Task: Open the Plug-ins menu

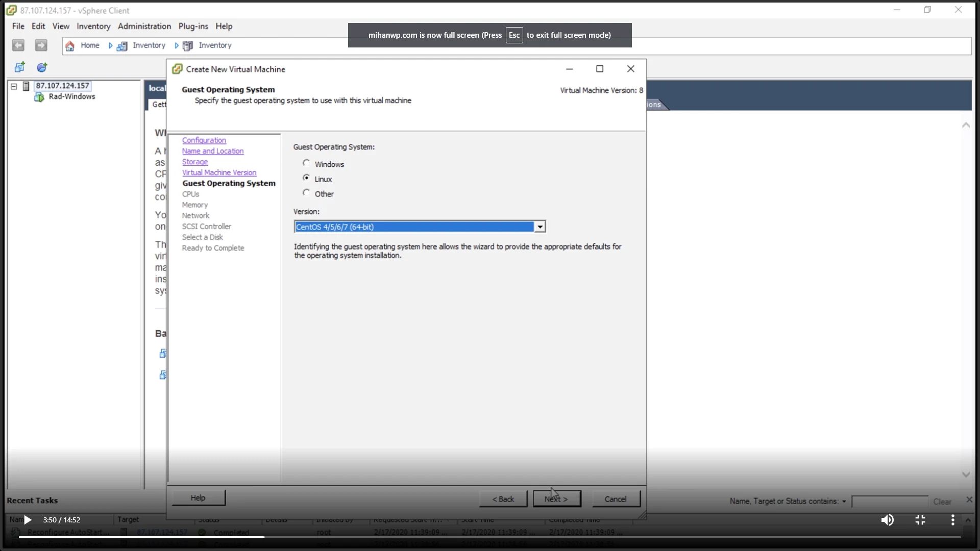Action: [x=193, y=27]
